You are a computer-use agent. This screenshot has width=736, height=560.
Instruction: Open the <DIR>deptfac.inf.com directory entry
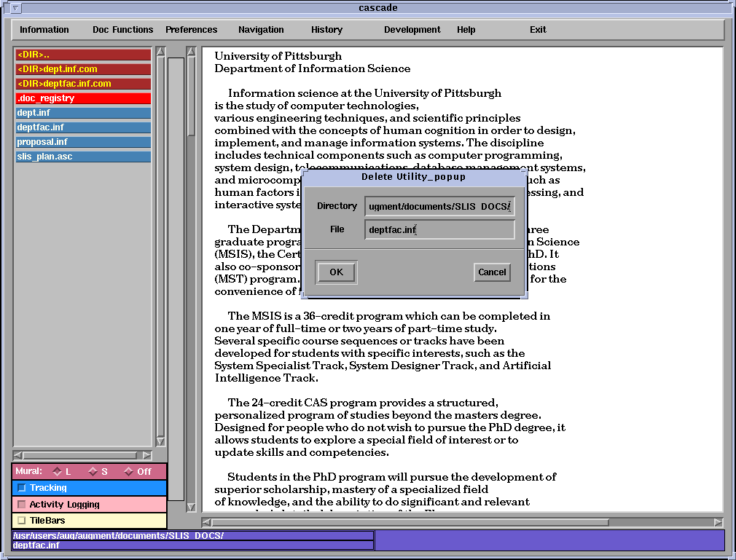click(83, 84)
